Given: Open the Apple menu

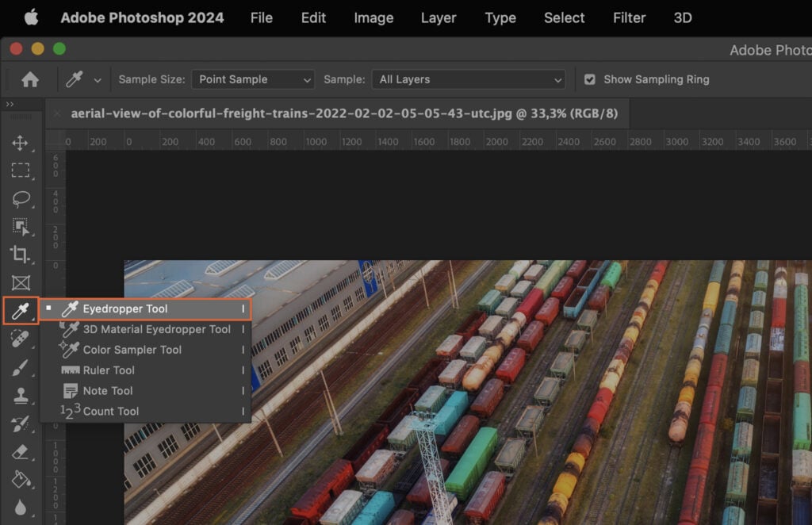Looking at the screenshot, I should point(30,17).
